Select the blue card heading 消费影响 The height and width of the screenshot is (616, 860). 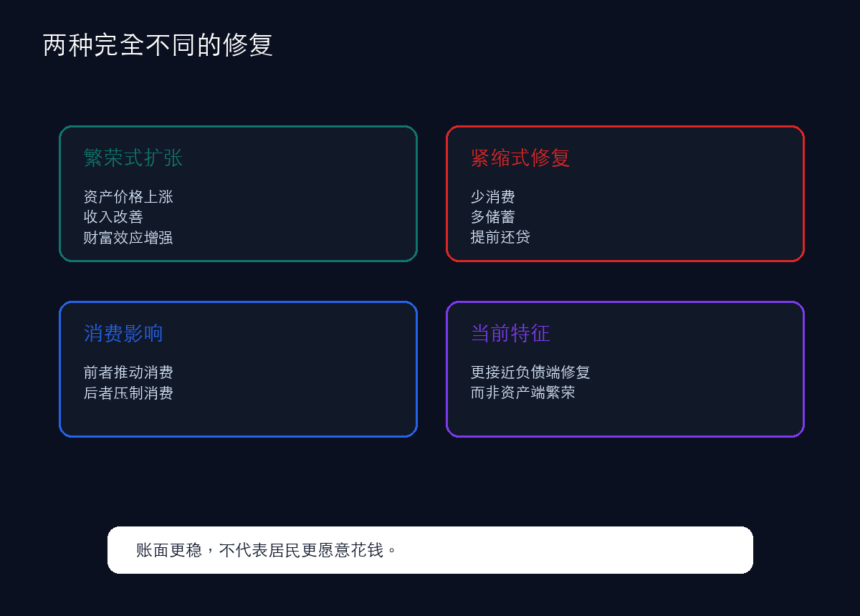click(x=123, y=333)
